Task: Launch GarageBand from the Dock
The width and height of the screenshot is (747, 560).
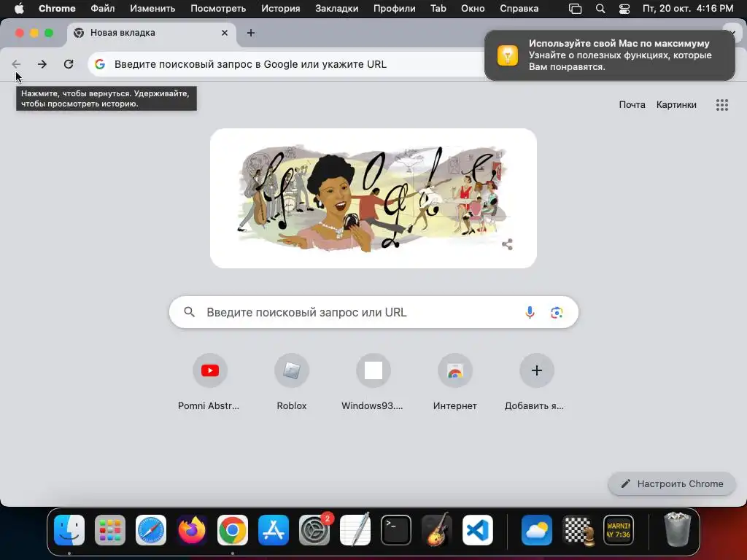Action: [x=437, y=530]
